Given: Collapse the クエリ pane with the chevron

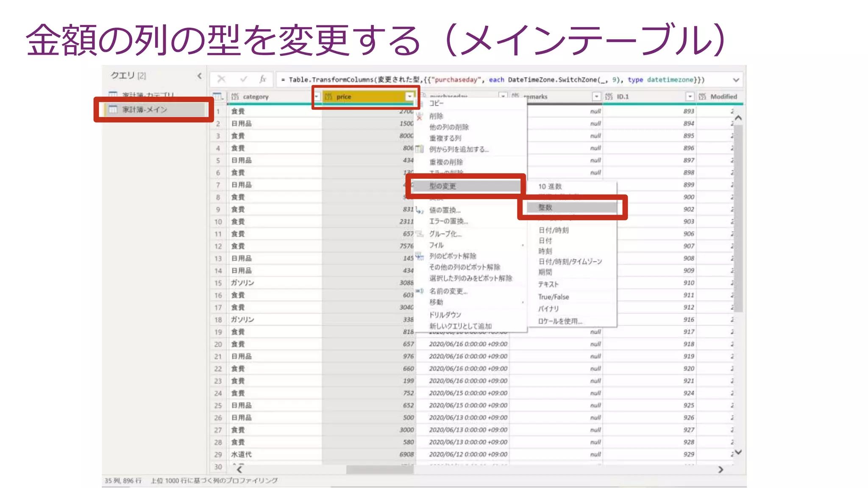Looking at the screenshot, I should click(199, 76).
